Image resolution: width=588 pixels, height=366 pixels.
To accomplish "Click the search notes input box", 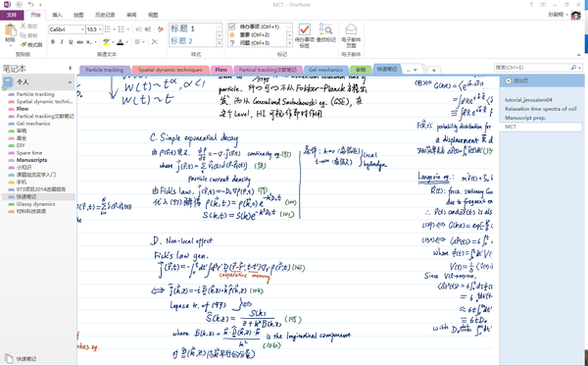I will (532, 68).
